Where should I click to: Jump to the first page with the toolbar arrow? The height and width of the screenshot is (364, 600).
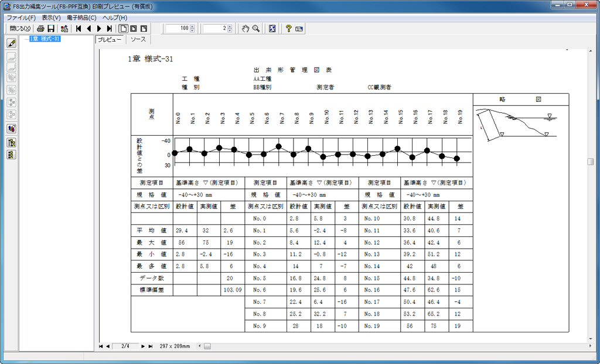pyautogui.click(x=79, y=28)
